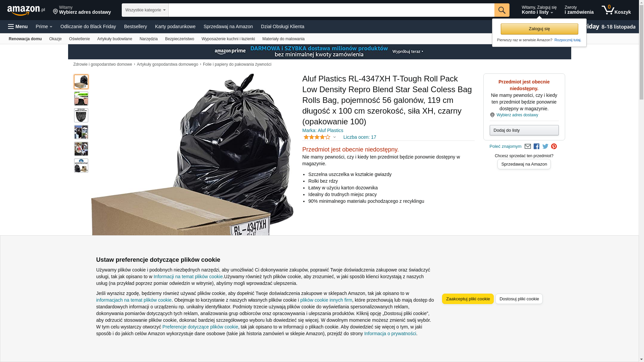Image resolution: width=644 pixels, height=362 pixels.
Task: Click the search magnifier button
Action: click(502, 10)
